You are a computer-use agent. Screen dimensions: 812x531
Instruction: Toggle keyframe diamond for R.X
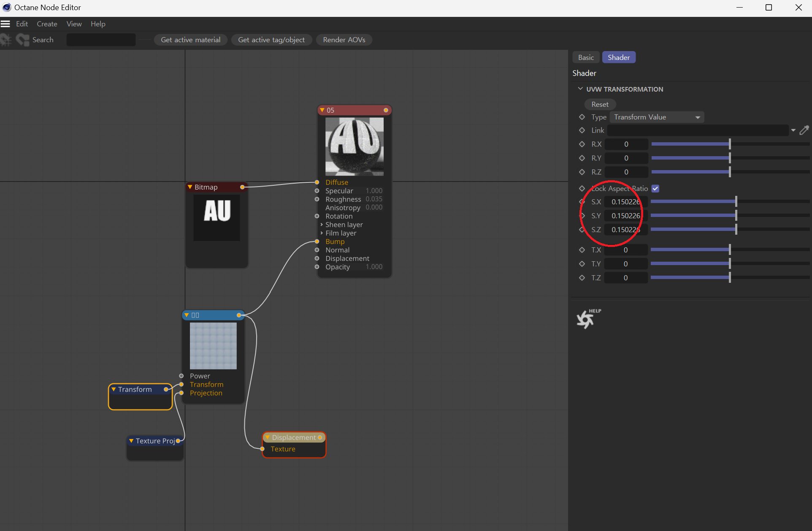tap(582, 144)
